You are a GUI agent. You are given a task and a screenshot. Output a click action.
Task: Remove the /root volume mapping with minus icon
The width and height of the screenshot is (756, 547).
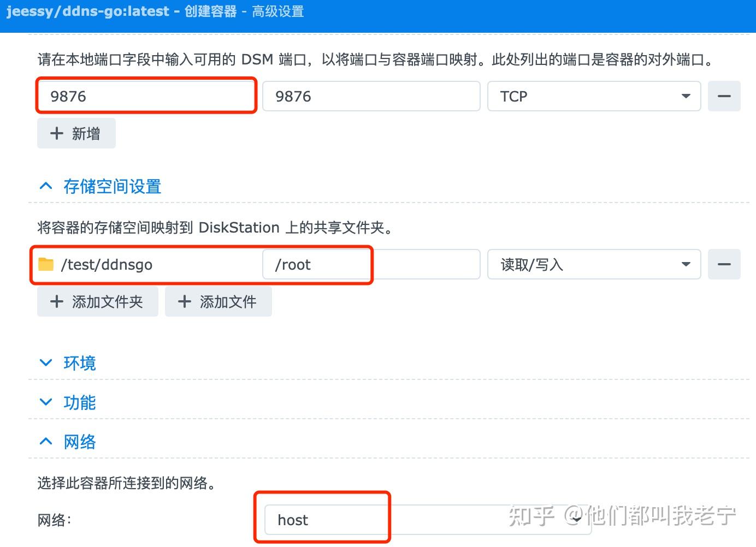[x=724, y=264]
